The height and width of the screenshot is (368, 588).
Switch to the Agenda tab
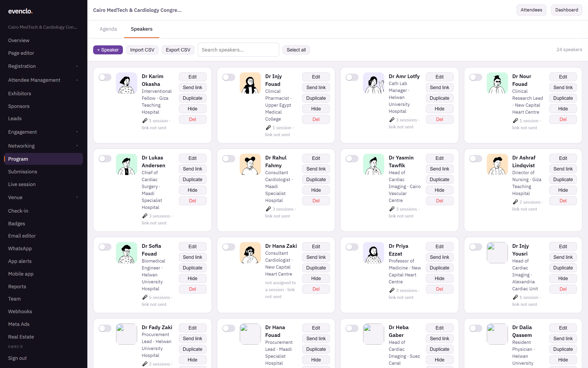point(108,29)
